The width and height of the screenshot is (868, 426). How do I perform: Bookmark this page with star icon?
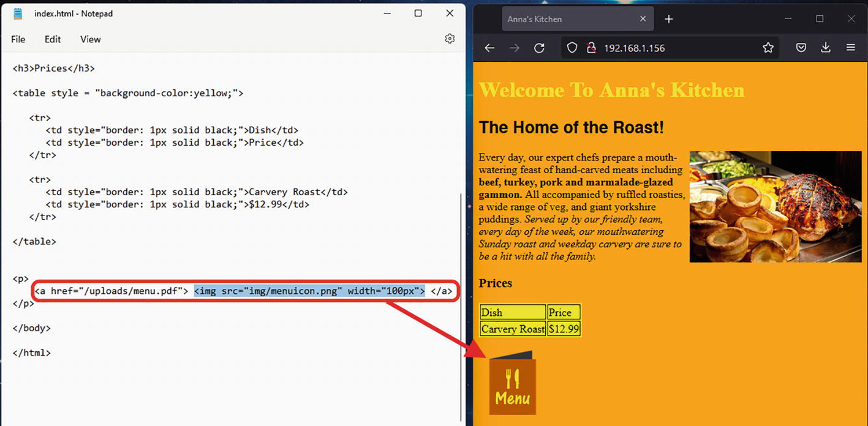pos(768,48)
